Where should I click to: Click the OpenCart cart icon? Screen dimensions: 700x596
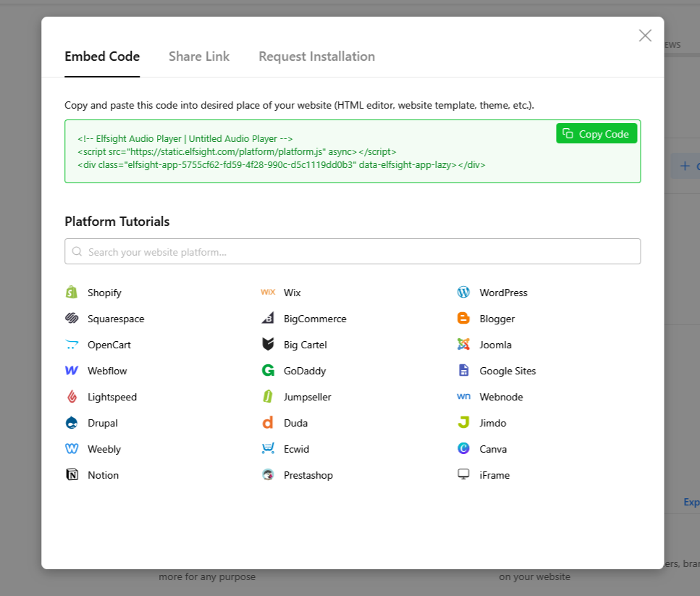coord(72,345)
